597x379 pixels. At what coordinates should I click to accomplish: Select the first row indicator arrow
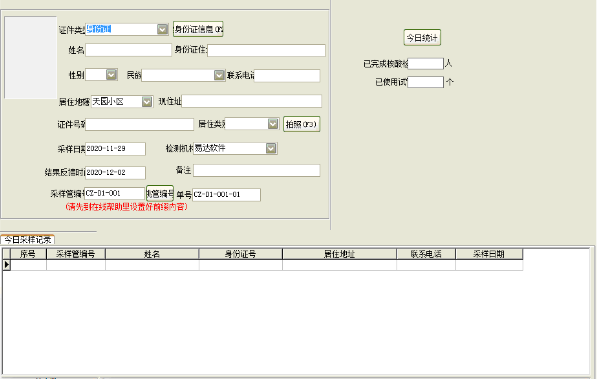coord(6,265)
